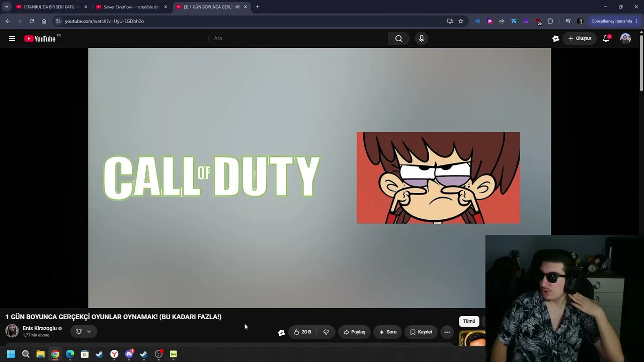Click the sparkle icon left of the like button
The width and height of the screenshot is (644, 362).
[x=281, y=332]
